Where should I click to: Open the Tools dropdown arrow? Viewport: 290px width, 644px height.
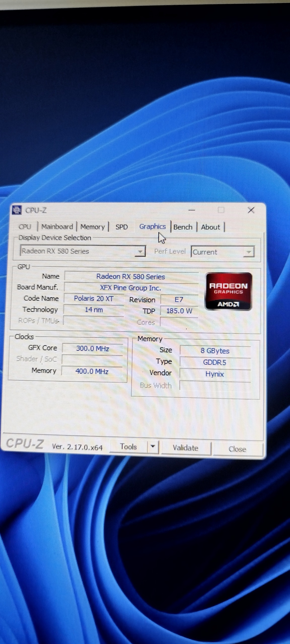[153, 447]
